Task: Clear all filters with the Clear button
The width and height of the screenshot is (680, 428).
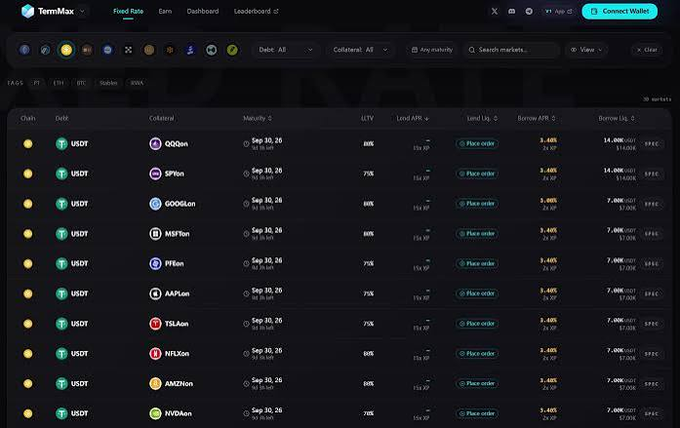Action: [x=647, y=50]
